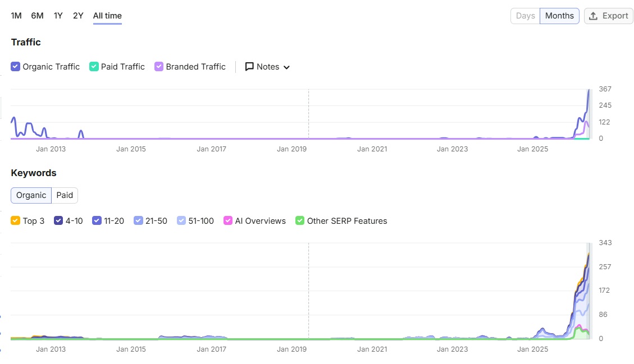
Task: Click Jan 2021 label on Traffic chart
Action: [372, 149]
